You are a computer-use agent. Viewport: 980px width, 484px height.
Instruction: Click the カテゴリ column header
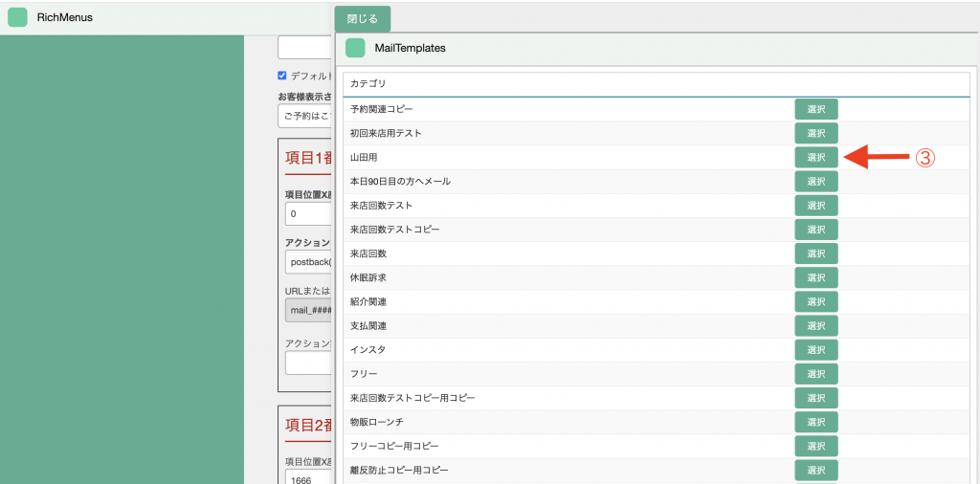click(368, 83)
